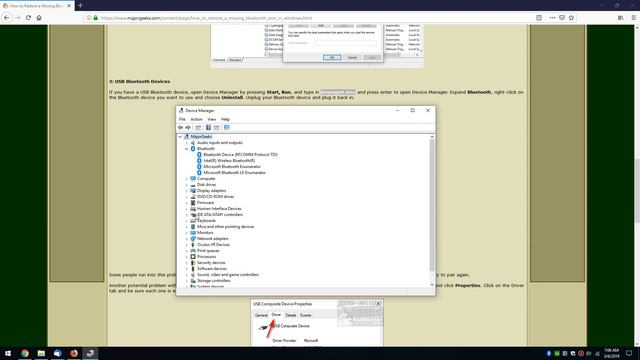Switch to the General tab

pyautogui.click(x=261, y=316)
